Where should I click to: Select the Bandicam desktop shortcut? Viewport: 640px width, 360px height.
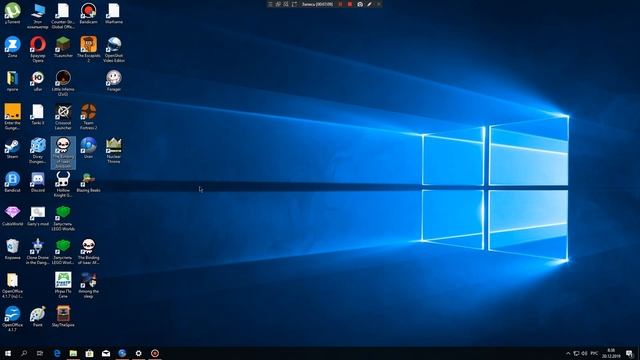88,13
